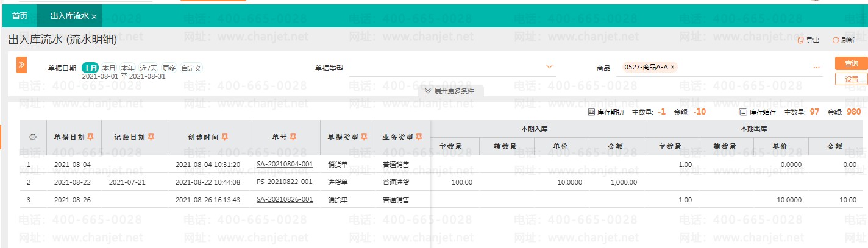Image resolution: width=868 pixels, height=248 pixels.
Task: Toggle pin icon on 单据类型 column
Action: [364, 136]
